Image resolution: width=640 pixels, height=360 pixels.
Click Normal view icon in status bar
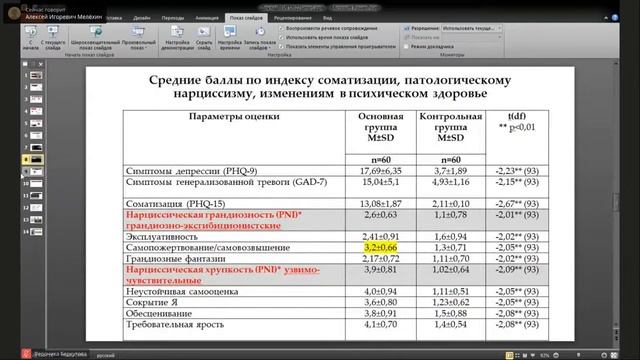509,356
